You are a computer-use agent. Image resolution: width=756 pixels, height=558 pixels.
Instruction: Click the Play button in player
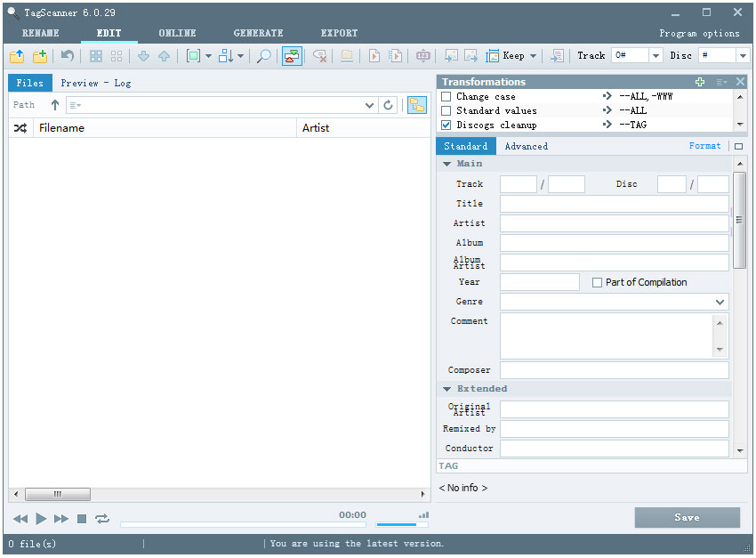point(41,520)
